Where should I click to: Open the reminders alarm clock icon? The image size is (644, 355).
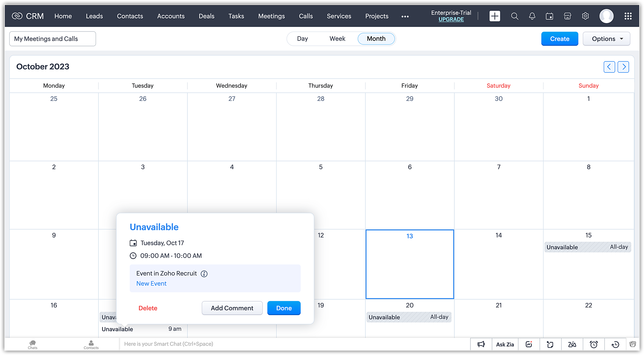(594, 344)
